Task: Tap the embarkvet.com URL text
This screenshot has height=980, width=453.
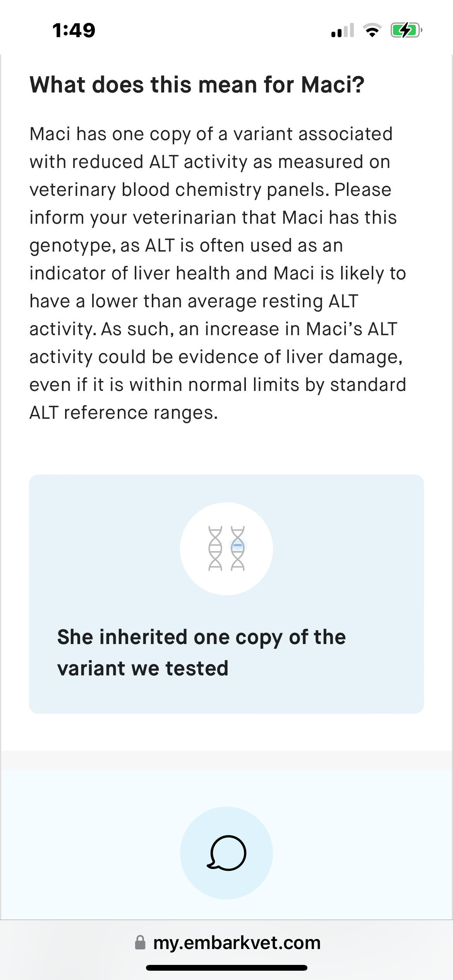Action: point(237,942)
